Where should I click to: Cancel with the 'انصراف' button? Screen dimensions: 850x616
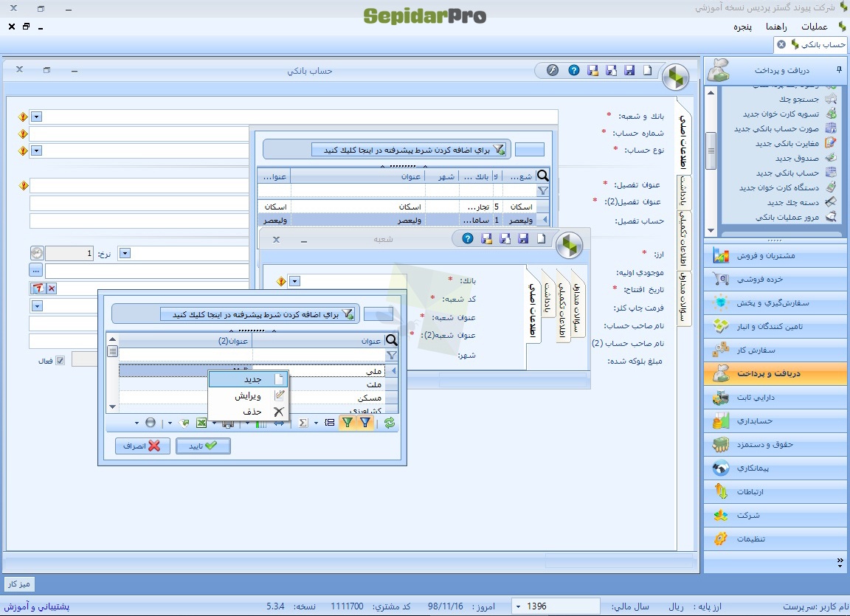pyautogui.click(x=142, y=446)
